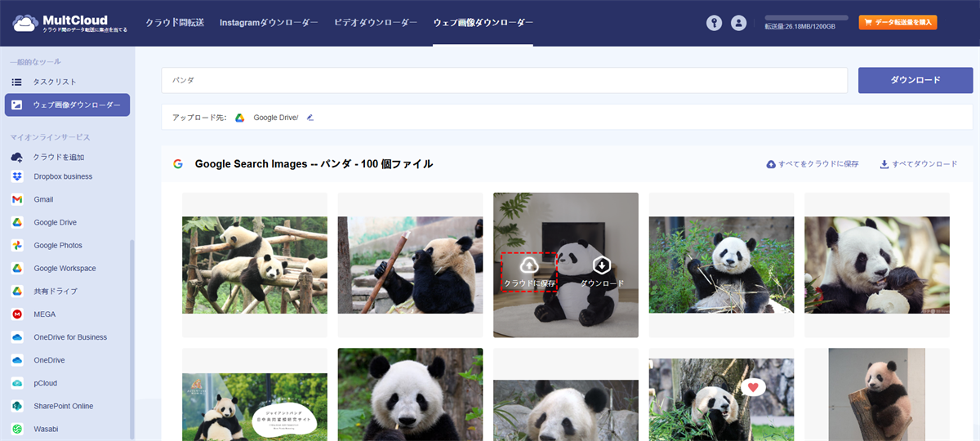Click Google Drive icon in upload destination
980x441 pixels.
[240, 118]
